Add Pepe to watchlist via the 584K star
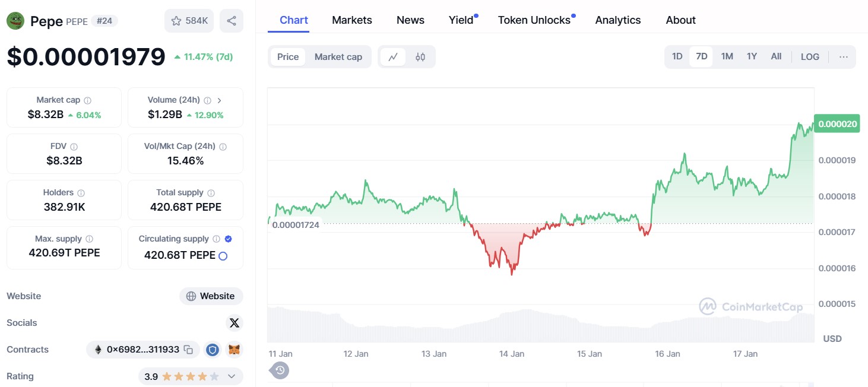 click(189, 20)
